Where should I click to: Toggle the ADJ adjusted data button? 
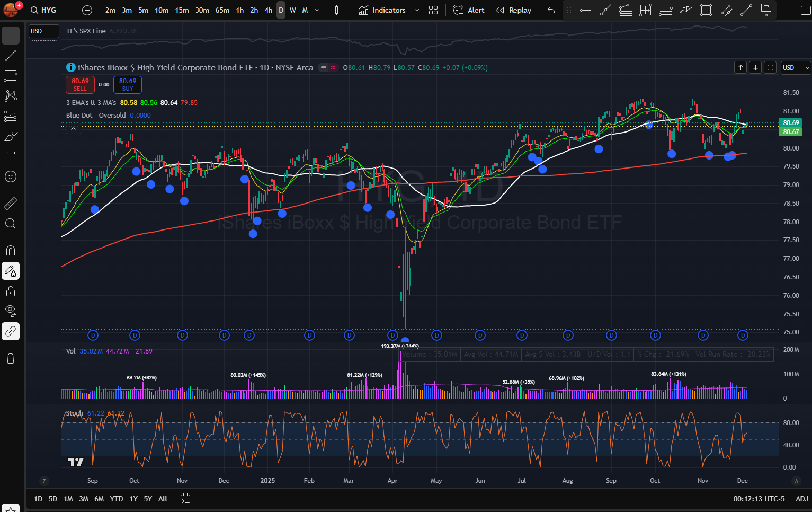802,499
